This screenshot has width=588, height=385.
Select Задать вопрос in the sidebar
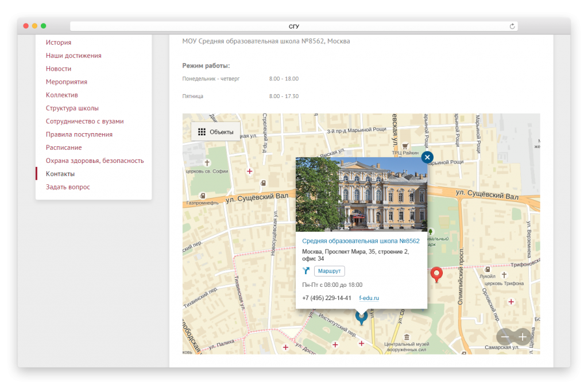[68, 187]
